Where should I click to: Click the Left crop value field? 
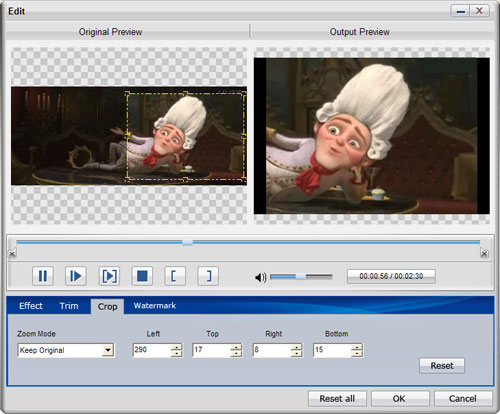click(x=152, y=350)
